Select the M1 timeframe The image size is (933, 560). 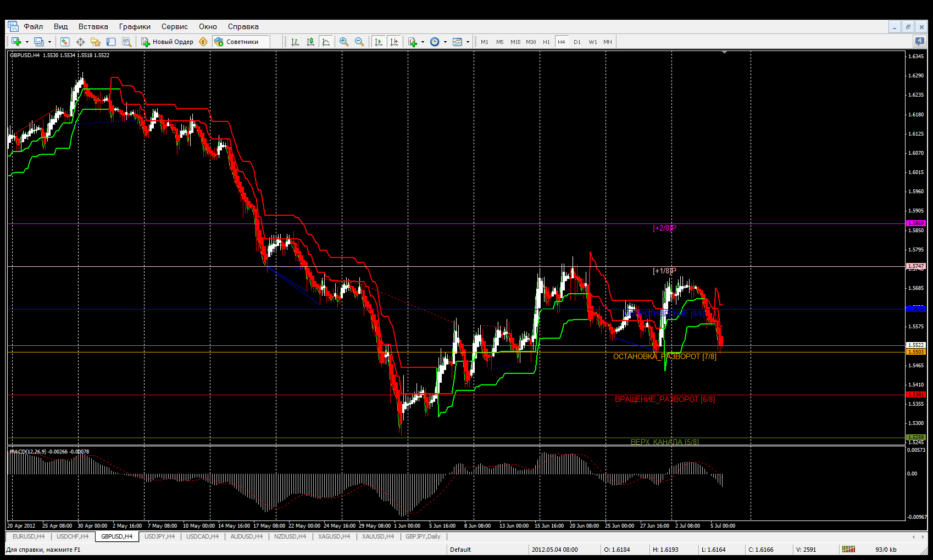485,42
